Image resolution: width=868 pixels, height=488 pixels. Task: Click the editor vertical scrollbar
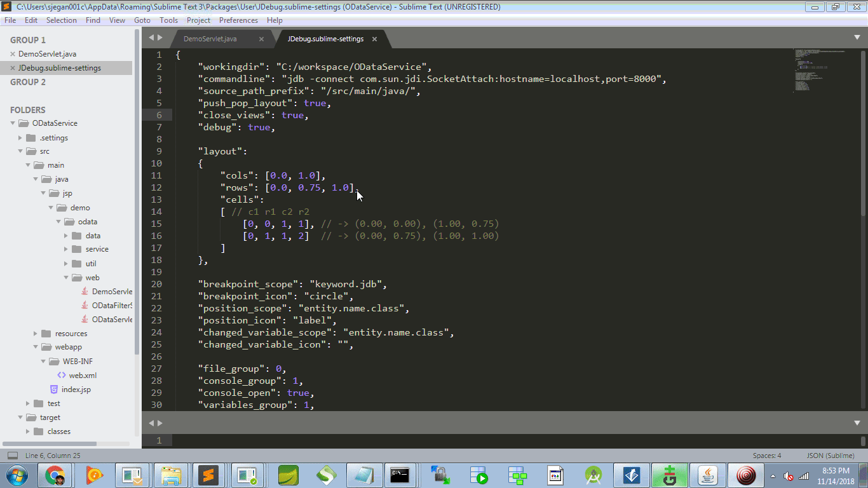coord(864,133)
